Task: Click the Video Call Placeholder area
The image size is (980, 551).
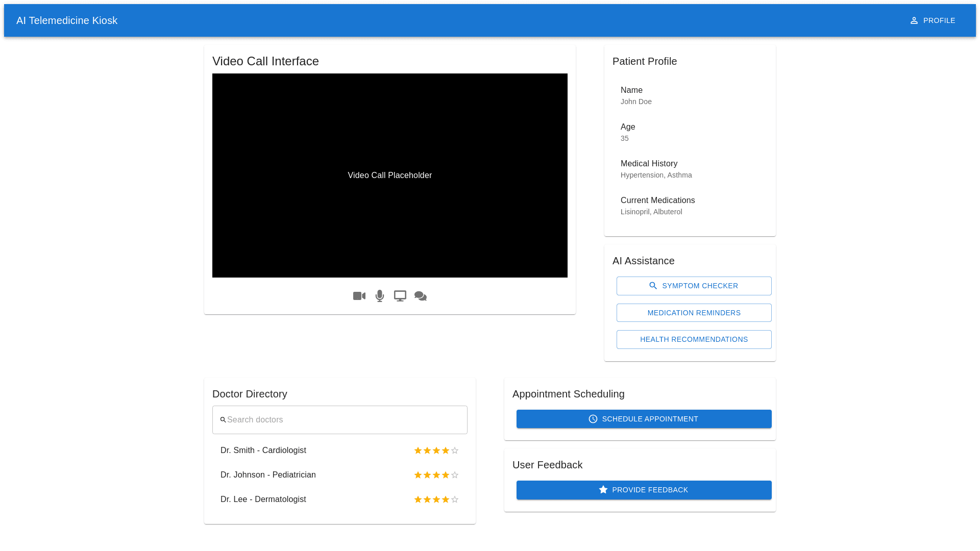Action: point(390,176)
